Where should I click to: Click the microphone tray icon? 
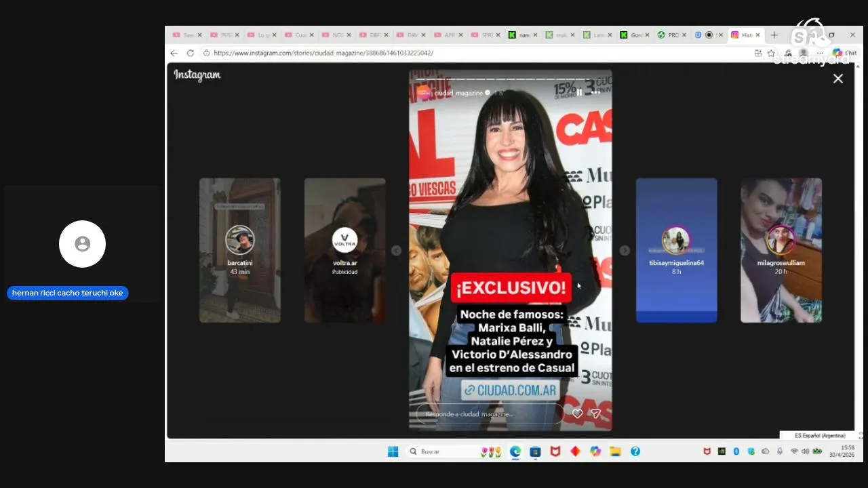(x=780, y=451)
